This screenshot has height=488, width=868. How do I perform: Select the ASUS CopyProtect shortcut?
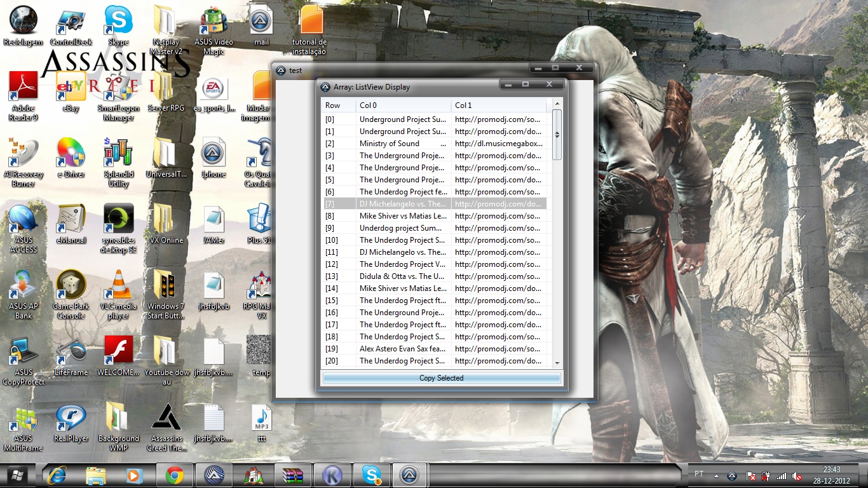coord(24,360)
